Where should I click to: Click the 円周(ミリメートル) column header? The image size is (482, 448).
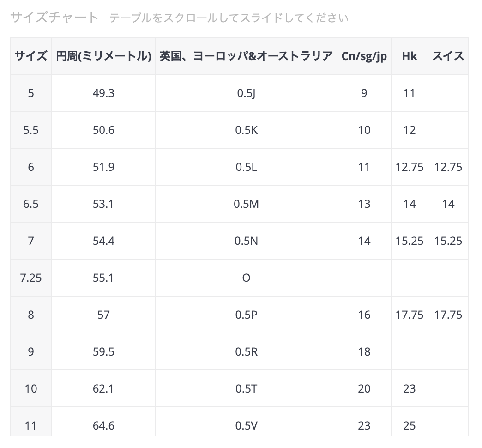(103, 56)
